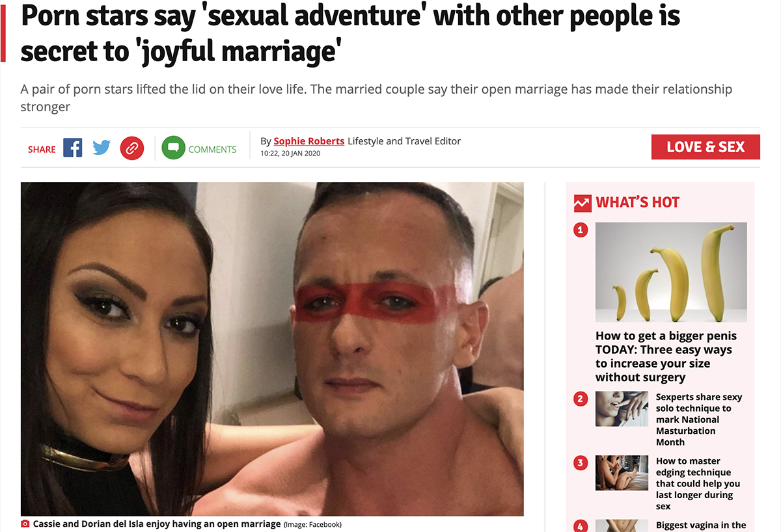Viewport: 781px width, 532px height.
Task: Go to the LOVE & SEX section
Action: point(706,147)
